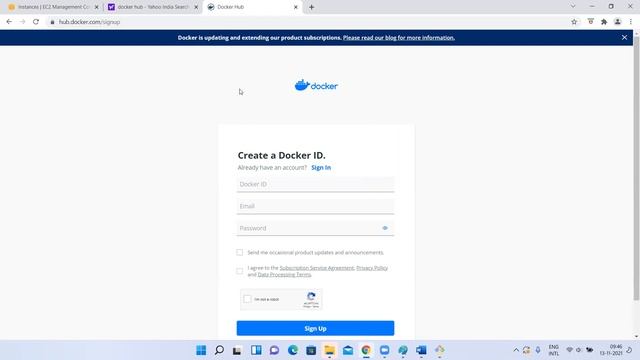Check the product updates and announcements box
Viewport: 640px width, 360px height.
[x=240, y=252]
